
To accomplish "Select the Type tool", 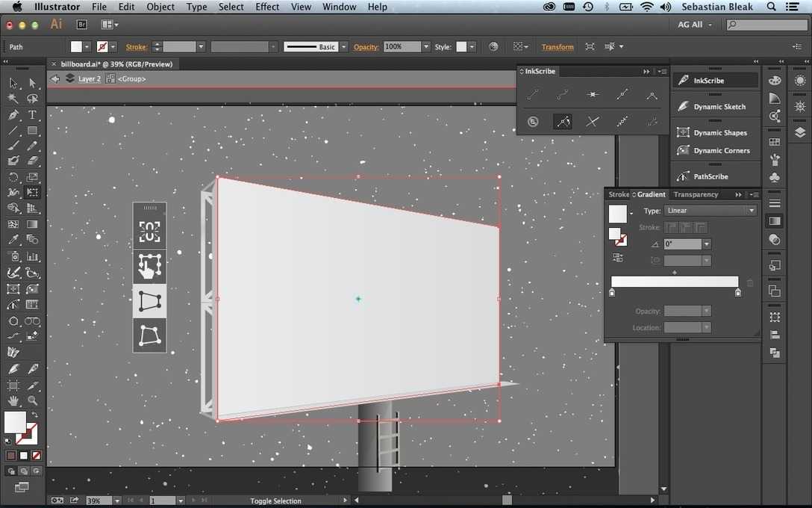I will [32, 114].
